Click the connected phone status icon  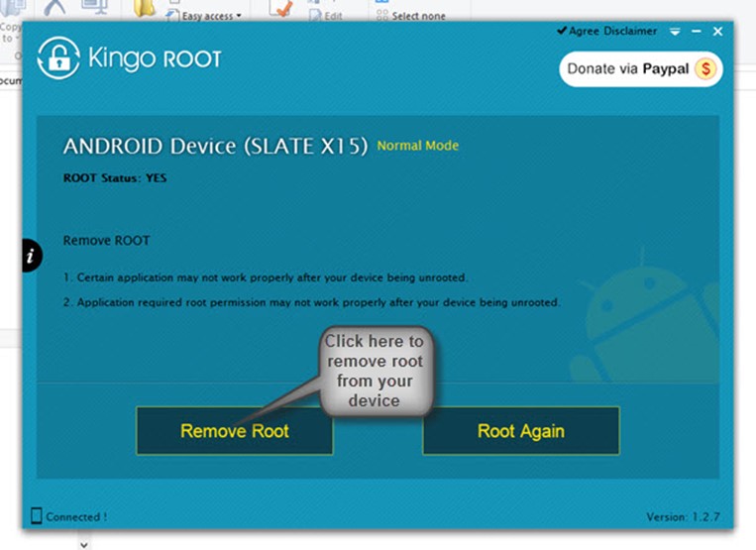(x=36, y=515)
